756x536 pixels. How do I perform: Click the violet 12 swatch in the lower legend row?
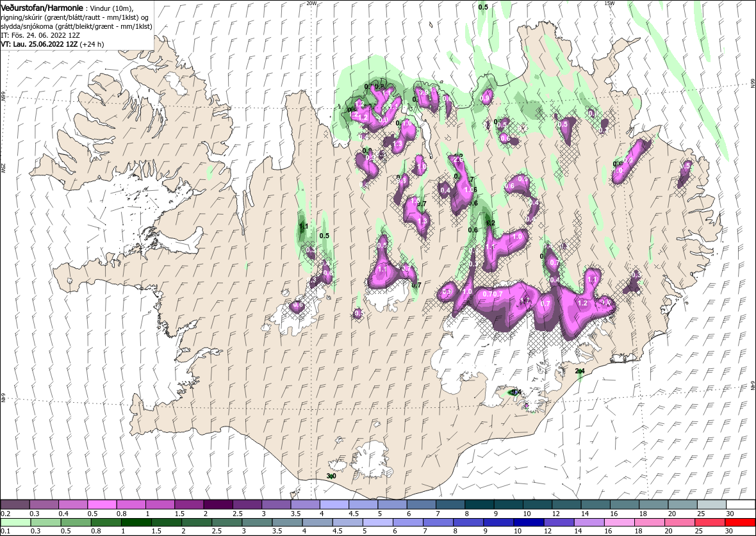pyautogui.click(x=559, y=523)
